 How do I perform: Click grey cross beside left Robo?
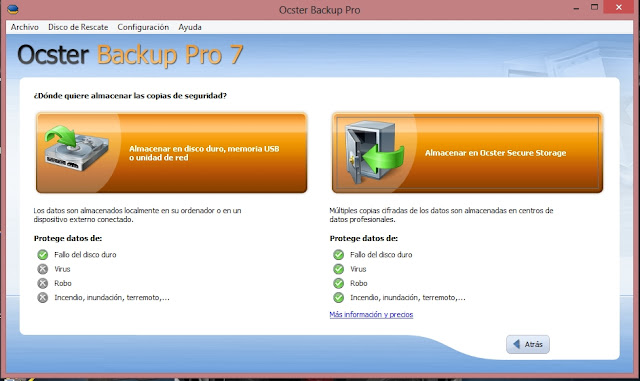pyautogui.click(x=42, y=283)
